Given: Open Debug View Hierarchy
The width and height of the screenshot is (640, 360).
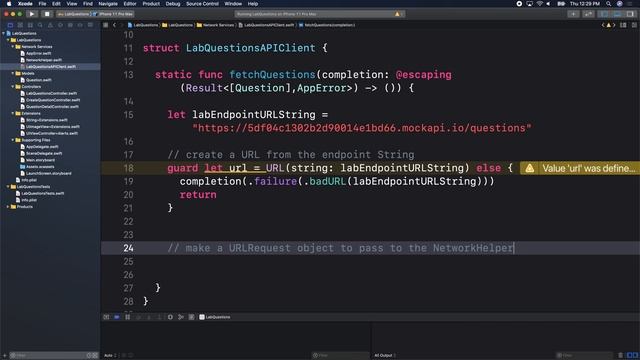Looking at the screenshot, I should tap(170, 317).
